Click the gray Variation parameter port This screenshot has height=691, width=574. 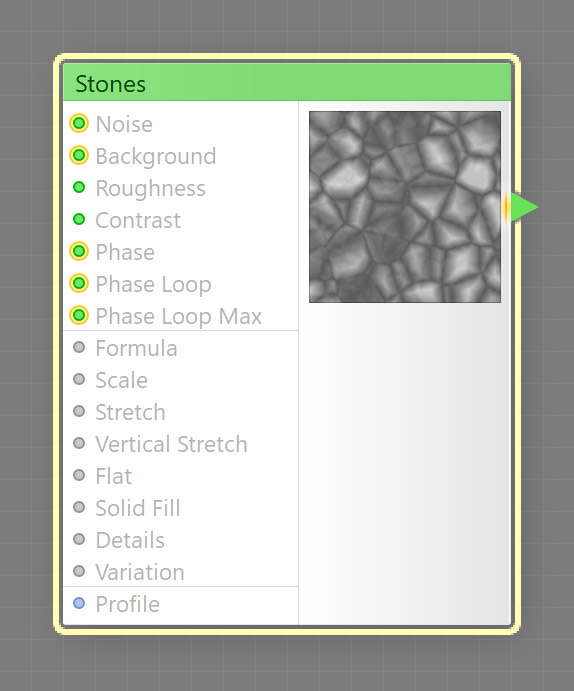79,571
